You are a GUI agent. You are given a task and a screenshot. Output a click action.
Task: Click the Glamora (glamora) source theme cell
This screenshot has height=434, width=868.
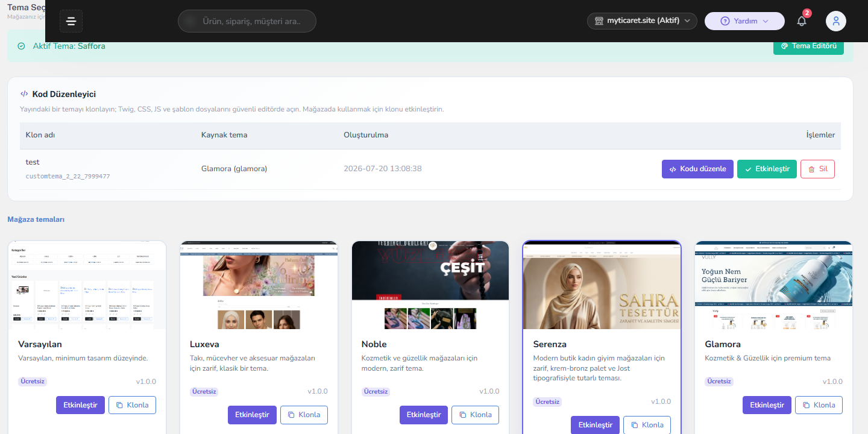tap(234, 169)
